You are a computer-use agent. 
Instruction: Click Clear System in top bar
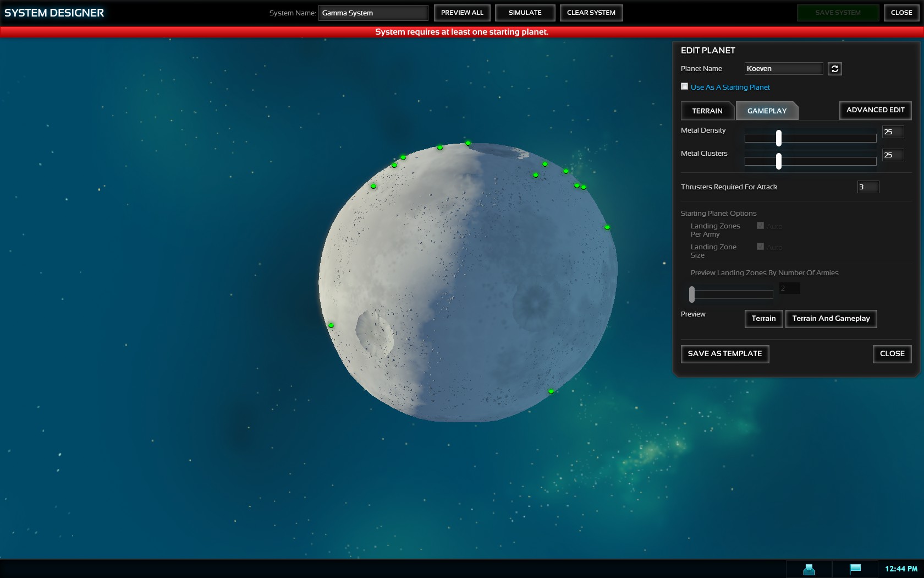pyautogui.click(x=591, y=13)
